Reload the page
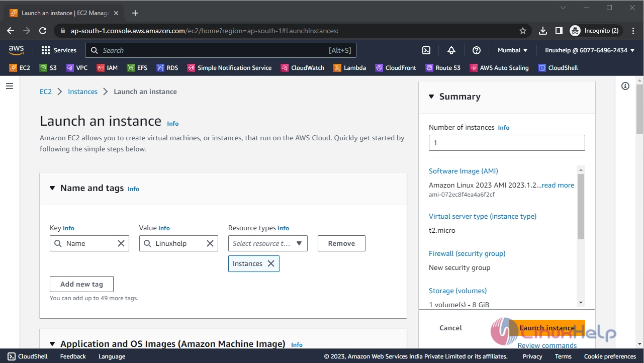This screenshot has height=363, width=644. (x=43, y=31)
